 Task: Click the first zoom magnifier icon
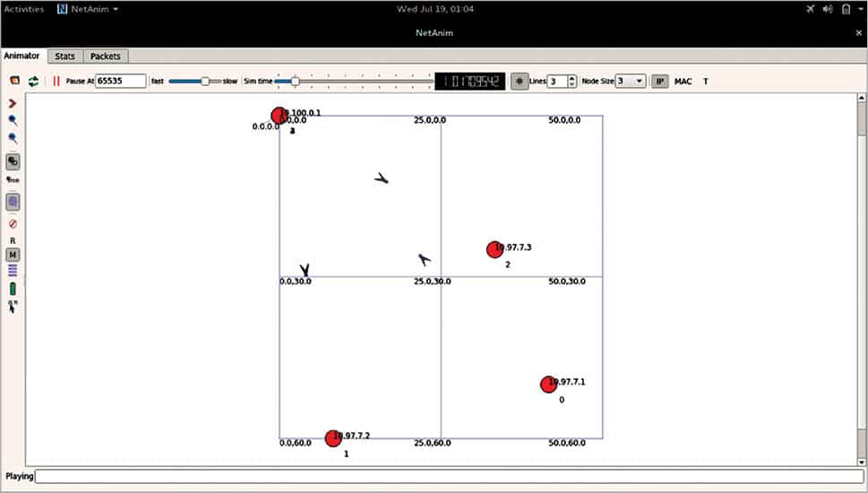[x=13, y=120]
